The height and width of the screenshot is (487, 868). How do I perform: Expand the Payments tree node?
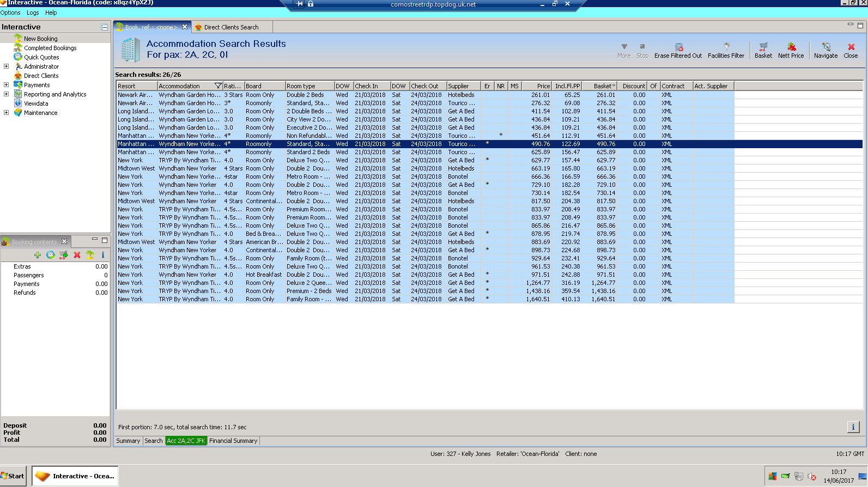click(7, 85)
